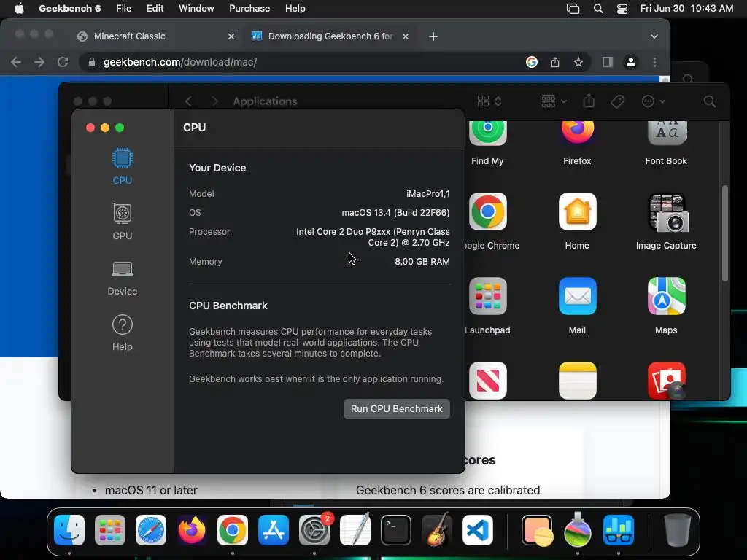This screenshot has height=560, width=747.
Task: Click Finder's search icon in Applications toolbar
Action: pyautogui.click(x=709, y=101)
